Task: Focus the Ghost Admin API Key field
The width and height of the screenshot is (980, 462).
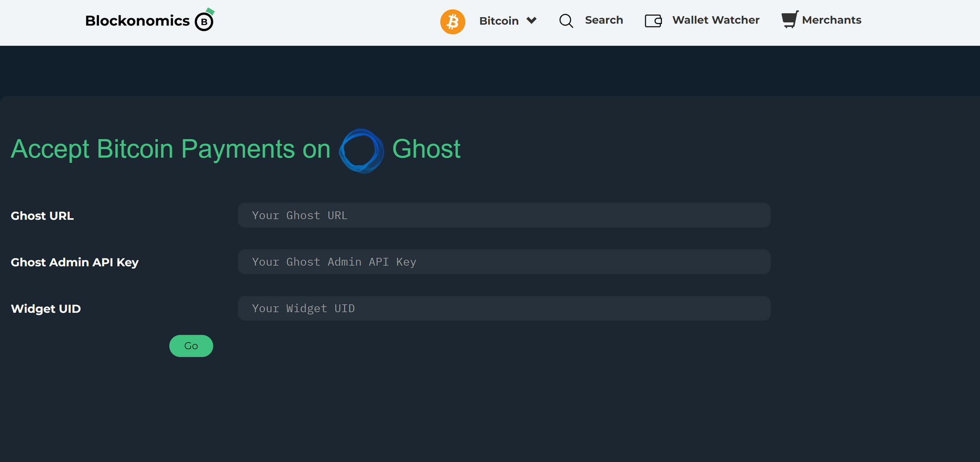Action: coord(504,262)
